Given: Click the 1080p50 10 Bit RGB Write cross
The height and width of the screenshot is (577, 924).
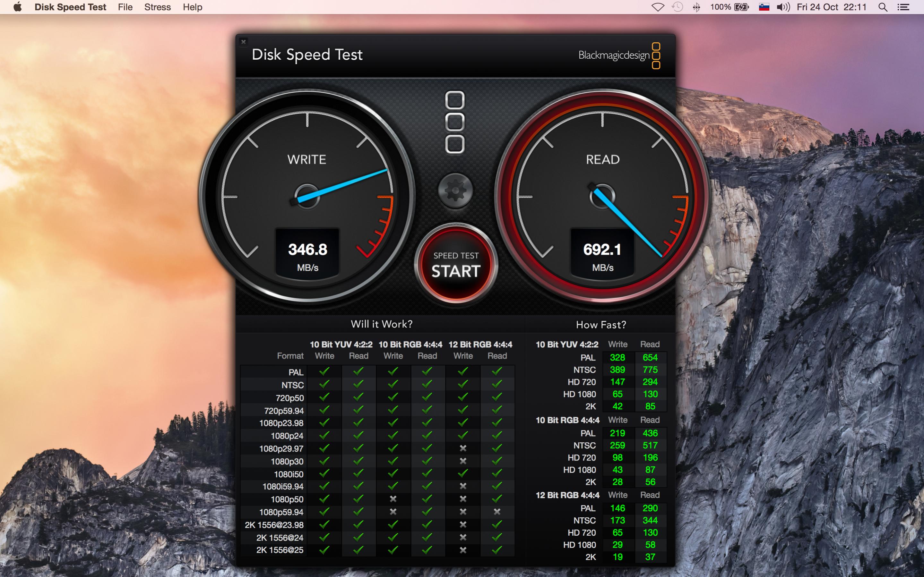Looking at the screenshot, I should pyautogui.click(x=393, y=499).
